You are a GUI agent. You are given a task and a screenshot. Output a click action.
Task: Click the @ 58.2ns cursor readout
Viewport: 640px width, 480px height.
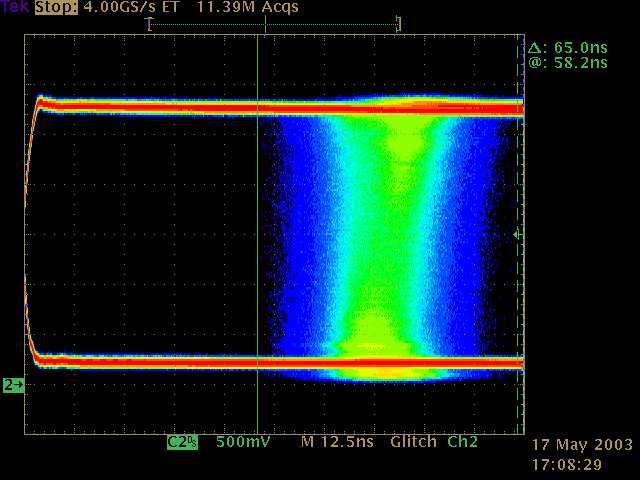[568, 63]
